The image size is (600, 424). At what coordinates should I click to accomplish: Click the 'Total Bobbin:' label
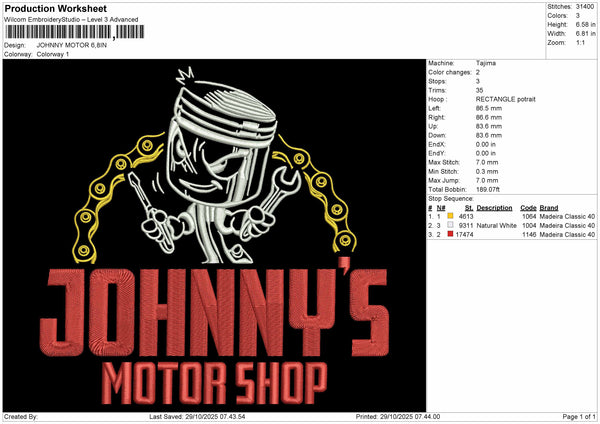[447, 189]
